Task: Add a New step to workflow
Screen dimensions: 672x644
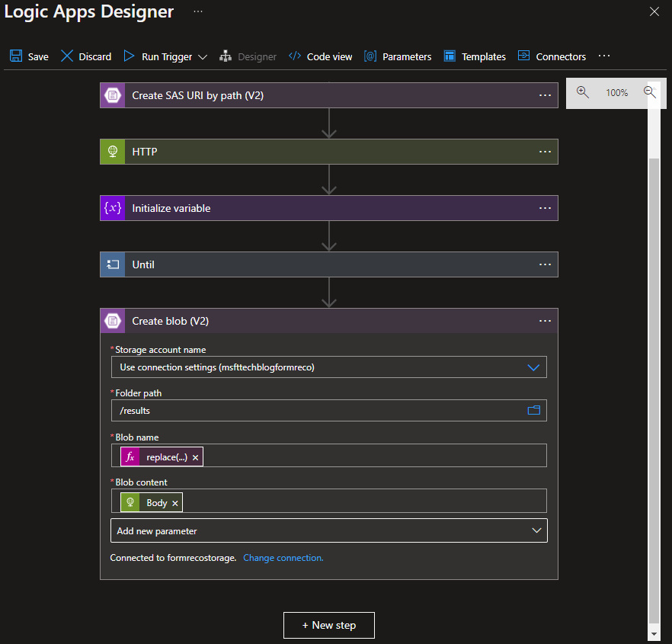Action: [328, 625]
